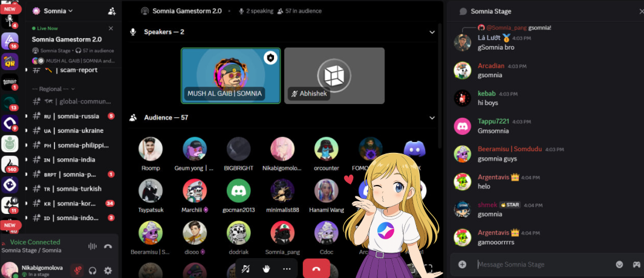Click the Voice Connected status text
This screenshot has height=278, width=644.
point(35,242)
